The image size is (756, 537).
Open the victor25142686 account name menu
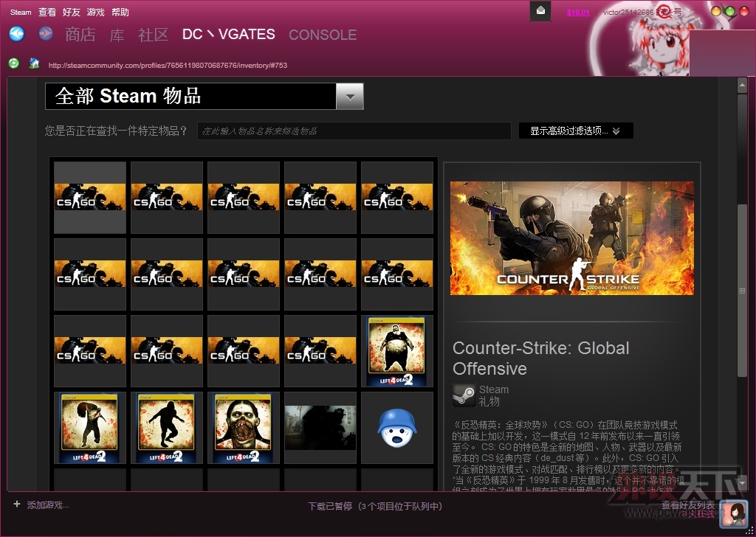pos(642,12)
